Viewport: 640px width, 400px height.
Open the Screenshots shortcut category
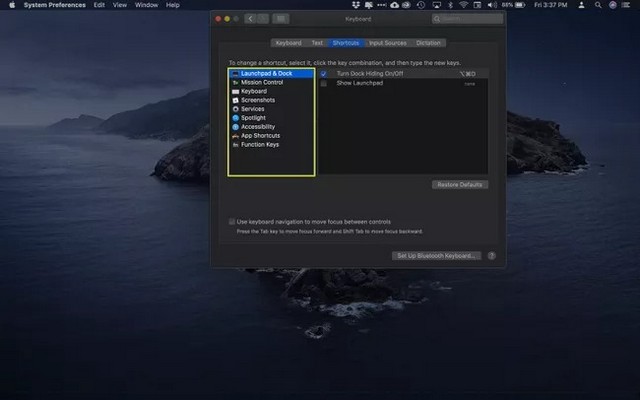pyautogui.click(x=271, y=100)
